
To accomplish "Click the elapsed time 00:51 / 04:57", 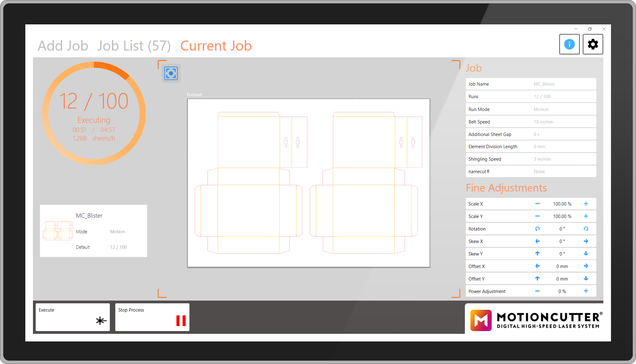I will (x=94, y=130).
